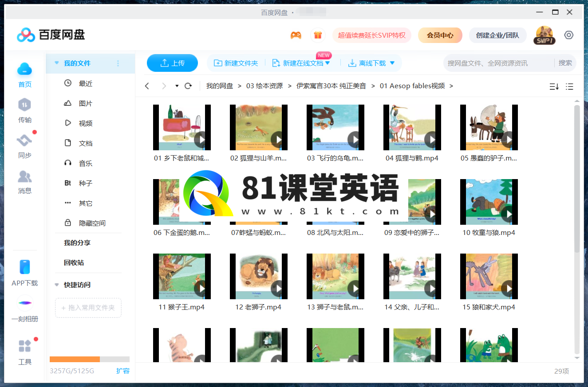588x387 pixels.
Task: Refresh the current folder listing
Action: (188, 86)
